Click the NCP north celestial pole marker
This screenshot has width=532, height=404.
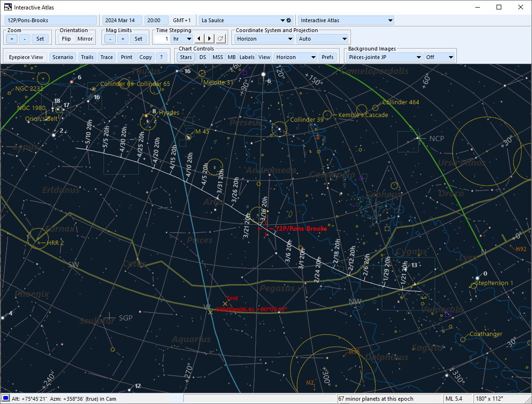tap(420, 138)
